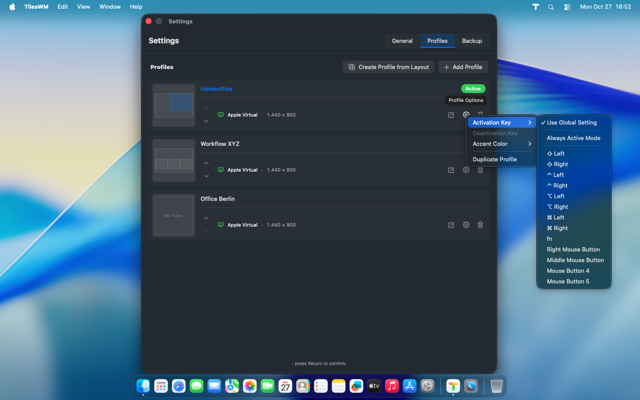
Task: Switch to the Profiles tab
Action: pyautogui.click(x=437, y=41)
